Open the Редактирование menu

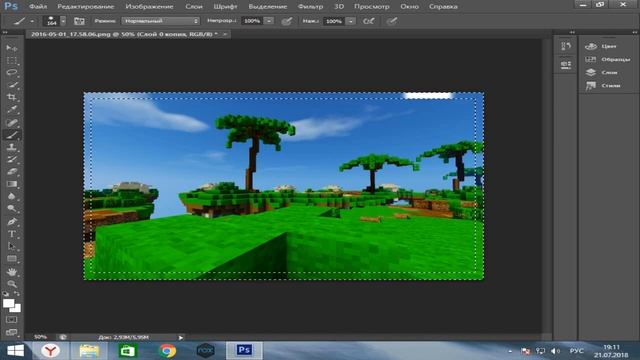click(x=86, y=7)
